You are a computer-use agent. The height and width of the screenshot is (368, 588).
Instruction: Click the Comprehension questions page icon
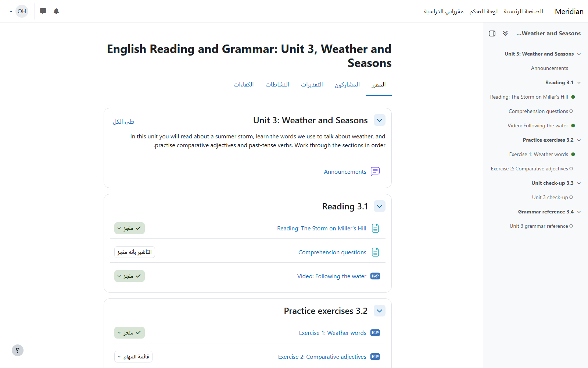click(375, 252)
